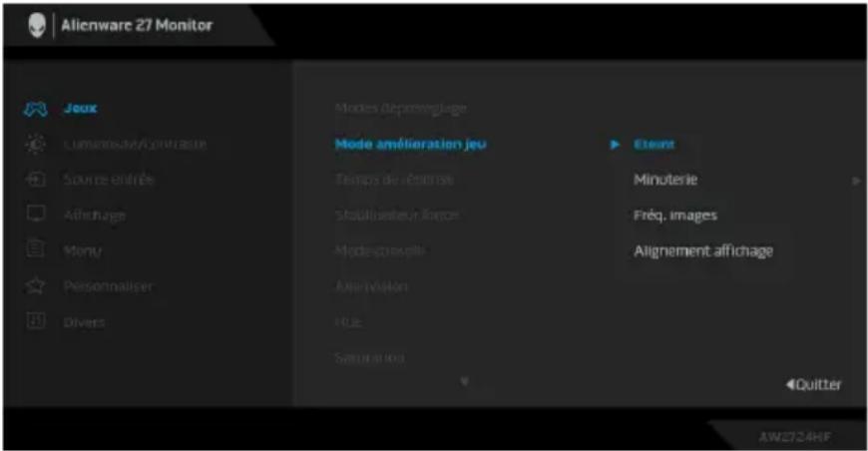Open Source entrée via its input icon
Image resolution: width=868 pixels, height=451 pixels.
point(36,180)
